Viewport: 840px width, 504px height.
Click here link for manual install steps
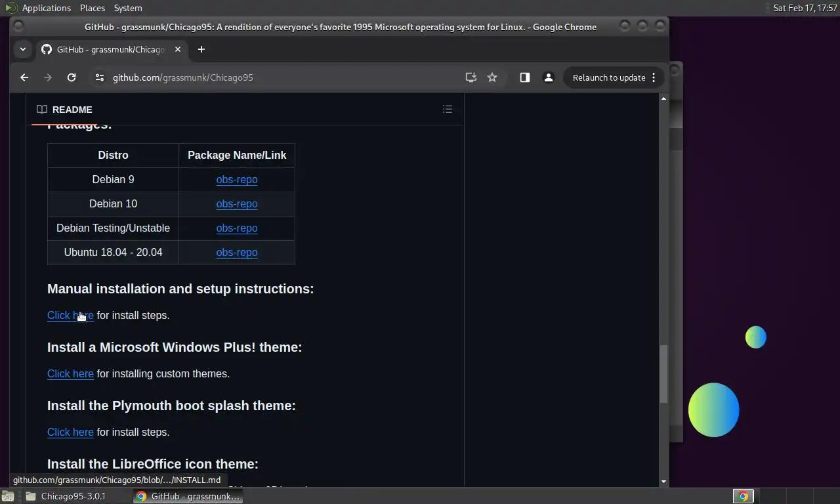(70, 315)
